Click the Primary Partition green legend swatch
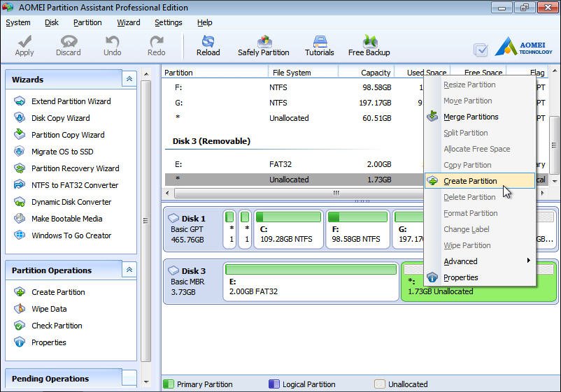Image resolution: width=561 pixels, height=392 pixels. click(168, 384)
